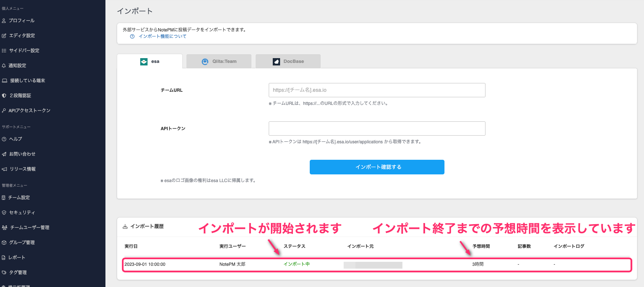Click the bell icon for 通知設定
644x287 pixels.
(4, 66)
